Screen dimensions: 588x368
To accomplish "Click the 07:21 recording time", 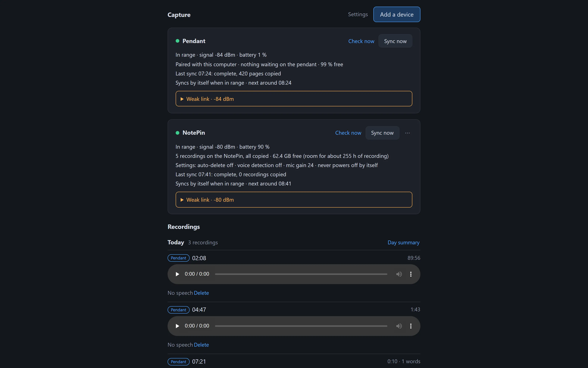I will tap(199, 361).
